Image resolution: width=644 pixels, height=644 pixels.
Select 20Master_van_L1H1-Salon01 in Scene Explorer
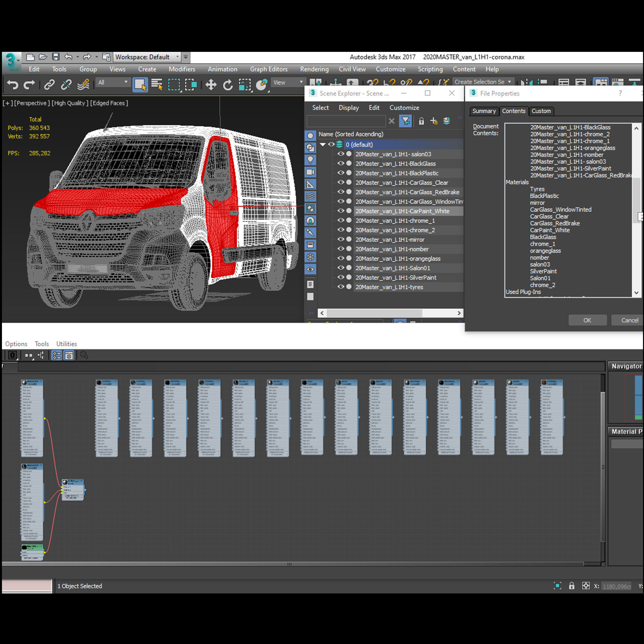point(393,268)
